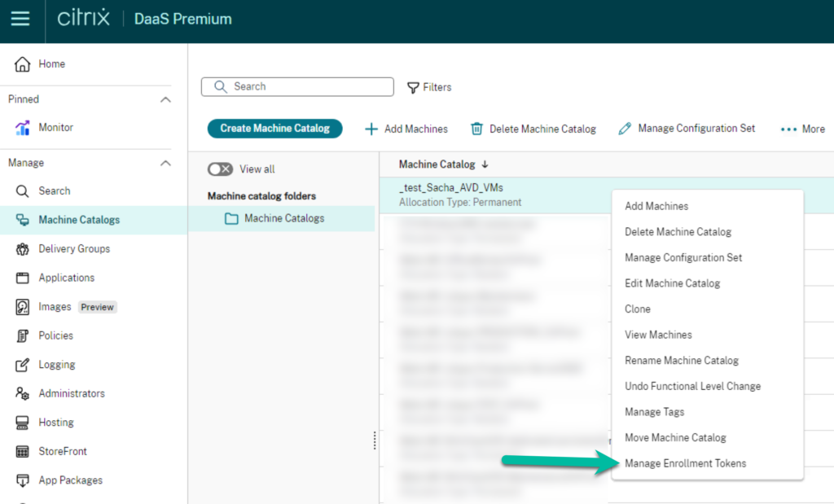The image size is (834, 504).
Task: Open StoreFront from the sidebar
Action: (63, 451)
